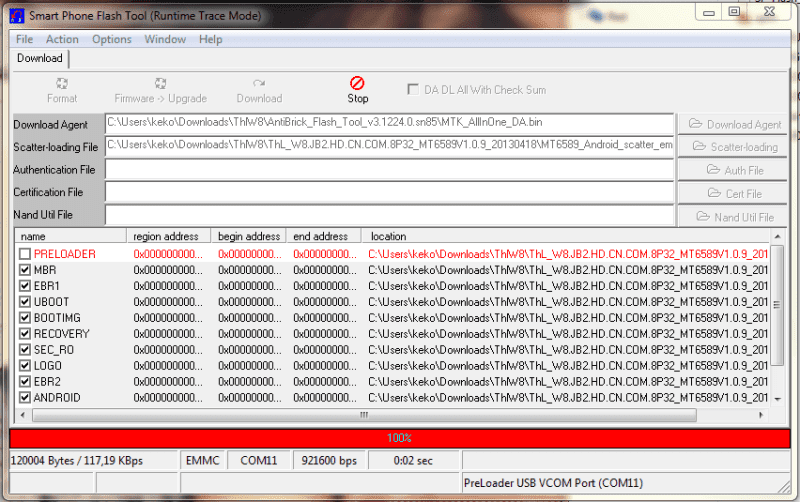Close the Smart Phone Flash Tool window
The image size is (800, 502).
(x=769, y=11)
